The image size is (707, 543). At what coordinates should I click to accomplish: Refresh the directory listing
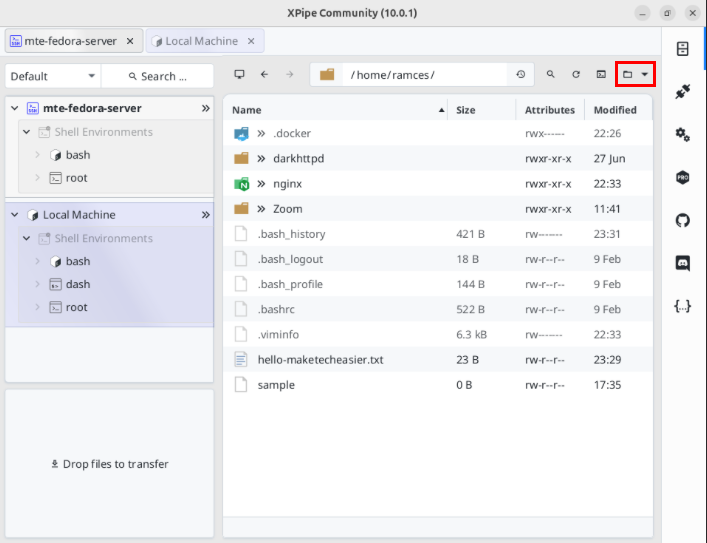click(x=576, y=74)
